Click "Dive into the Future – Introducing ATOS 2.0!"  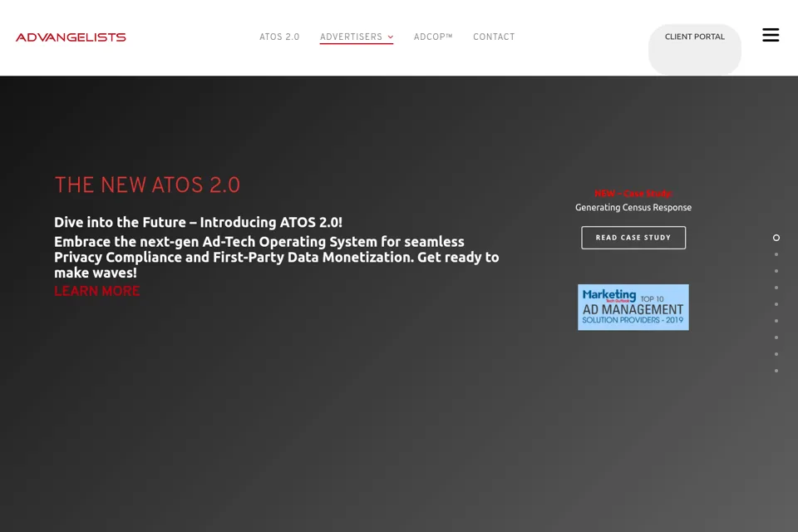[x=198, y=223]
